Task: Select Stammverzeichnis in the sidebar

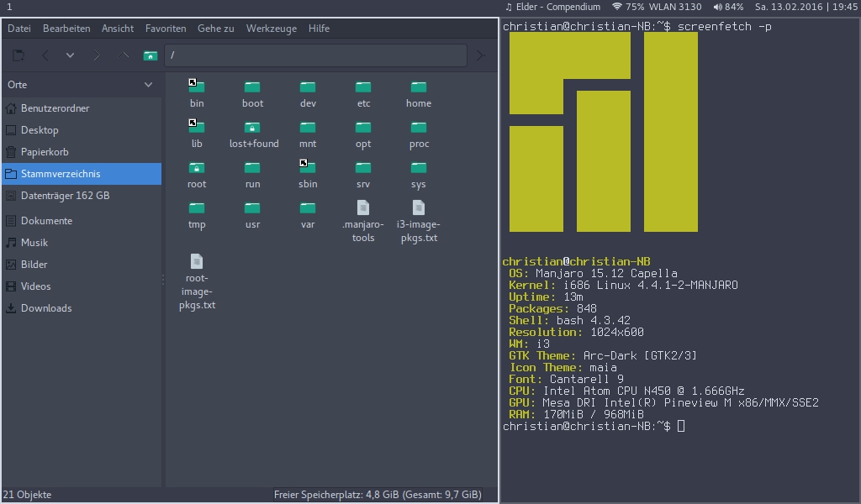Action: [x=82, y=174]
